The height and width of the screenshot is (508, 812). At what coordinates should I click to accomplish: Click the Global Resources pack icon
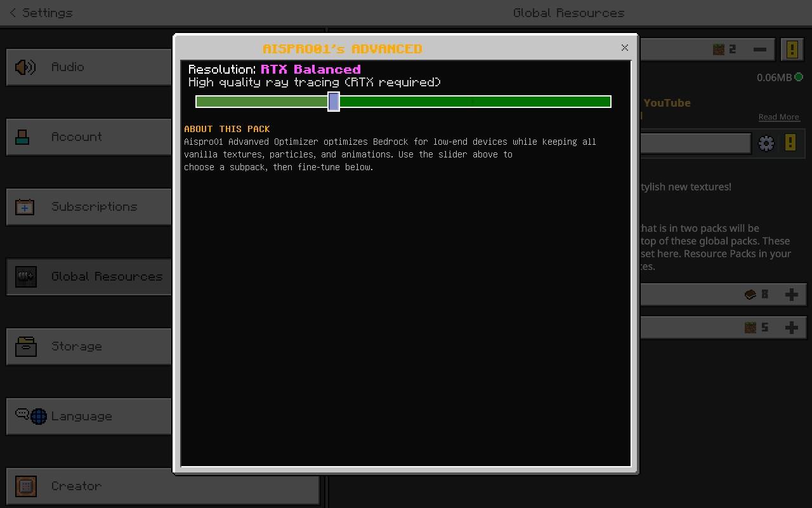pos(26,276)
